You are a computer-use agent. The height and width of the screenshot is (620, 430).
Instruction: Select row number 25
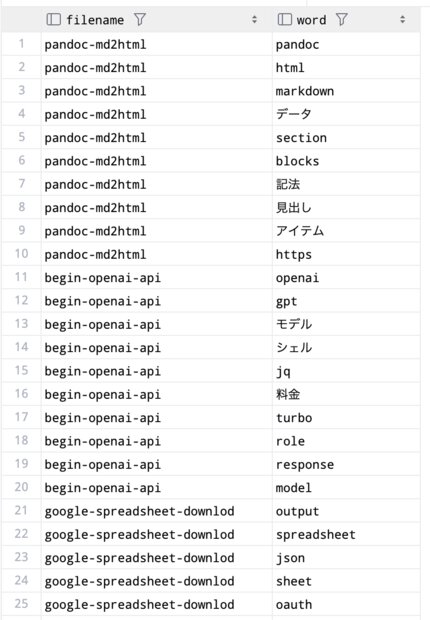coord(21,604)
